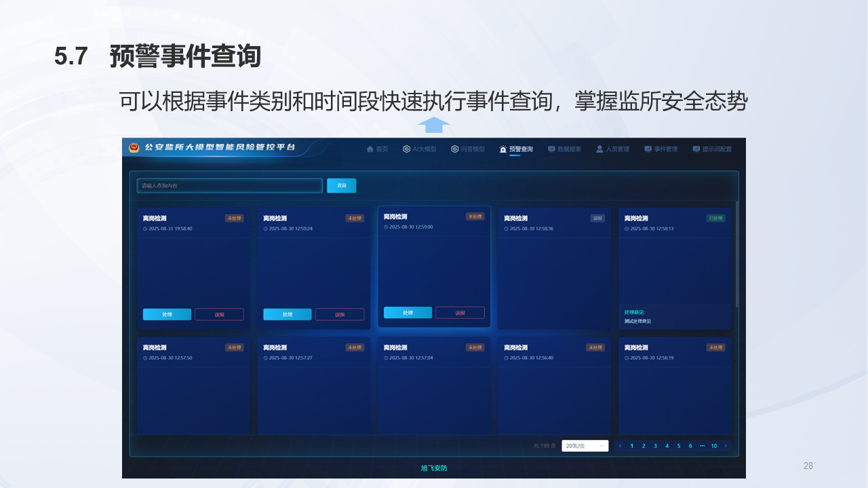Click 未处理 tag on the 12:59:24 card
This screenshot has height=488, width=868.
(355, 218)
